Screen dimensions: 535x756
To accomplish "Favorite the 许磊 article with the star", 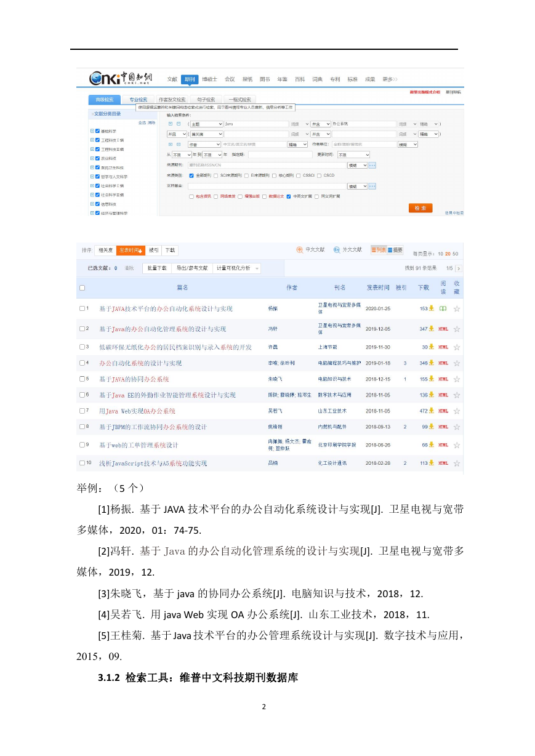I will (457, 347).
